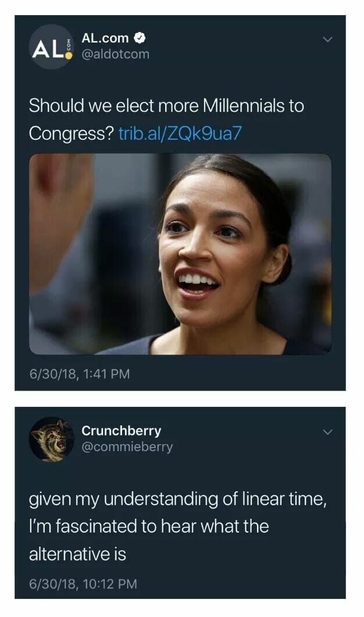Click the 'given my understanding of linear time' line
This screenshot has height=617, width=364.
178,500
